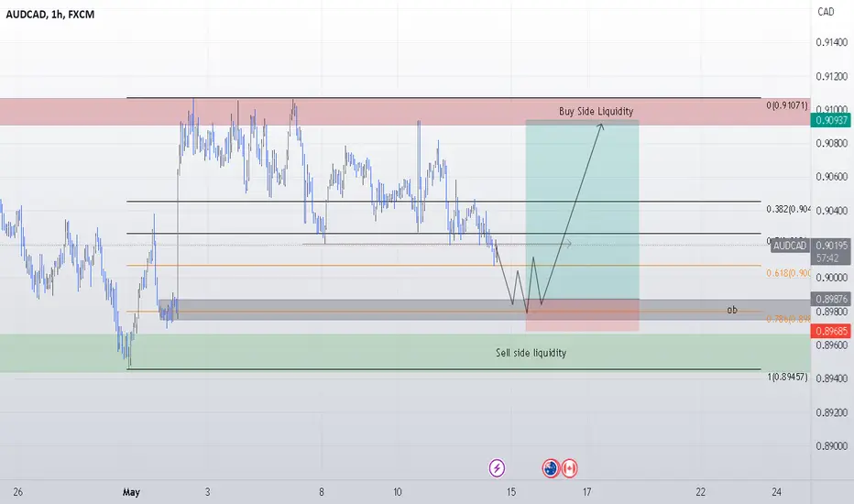Click the Buy Side Liquidity text label
854x504 pixels.
tap(596, 111)
